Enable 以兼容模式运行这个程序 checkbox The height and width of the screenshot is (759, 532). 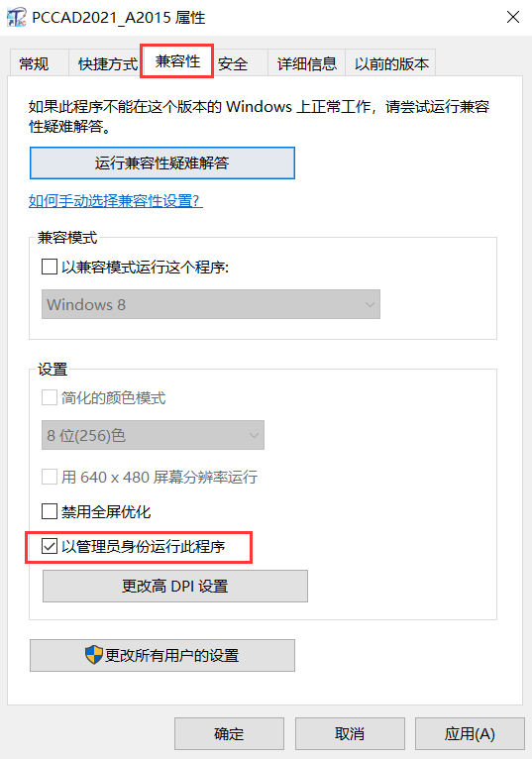pos(50,267)
